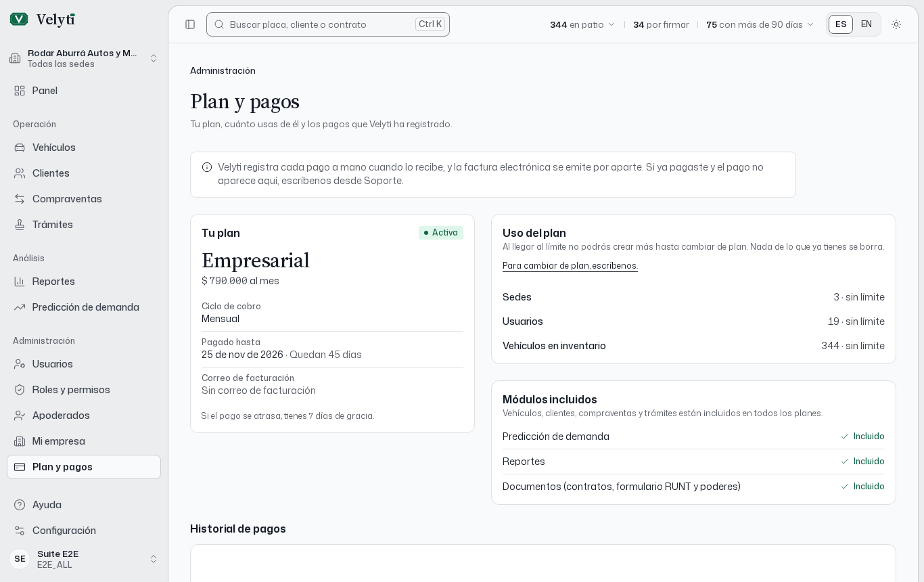Toggle the sidebar panel icon

click(x=190, y=24)
